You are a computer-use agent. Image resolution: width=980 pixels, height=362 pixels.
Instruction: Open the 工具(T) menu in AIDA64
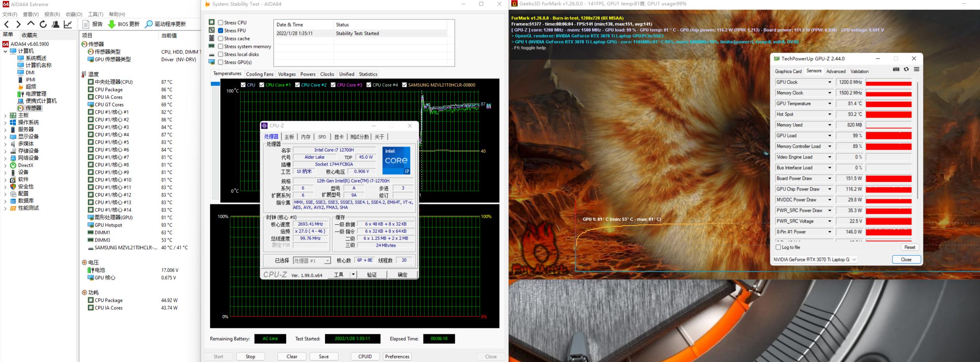pyautogui.click(x=95, y=14)
